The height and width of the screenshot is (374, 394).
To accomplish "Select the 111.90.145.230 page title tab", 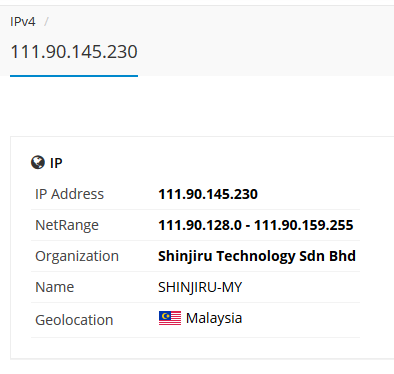I will coord(74,52).
